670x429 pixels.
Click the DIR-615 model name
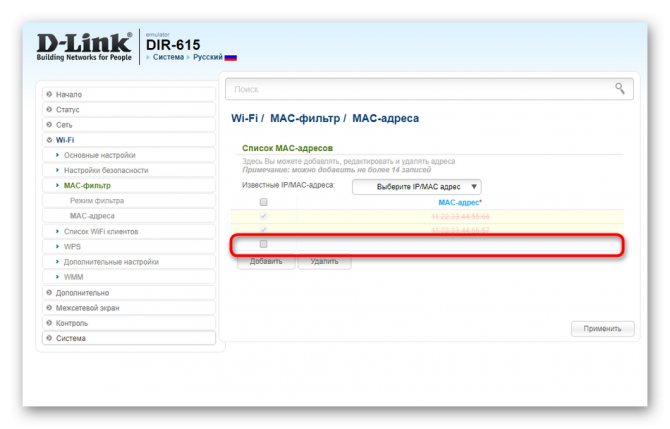click(173, 45)
